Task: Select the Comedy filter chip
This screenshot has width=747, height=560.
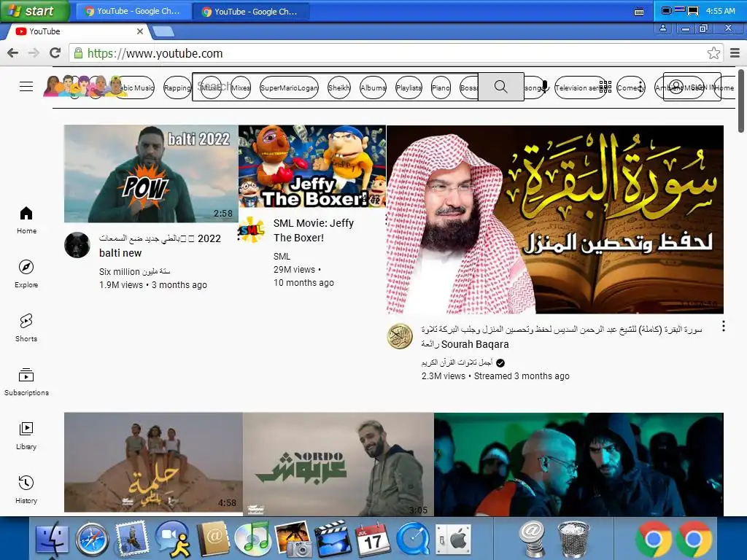Action: (631, 87)
